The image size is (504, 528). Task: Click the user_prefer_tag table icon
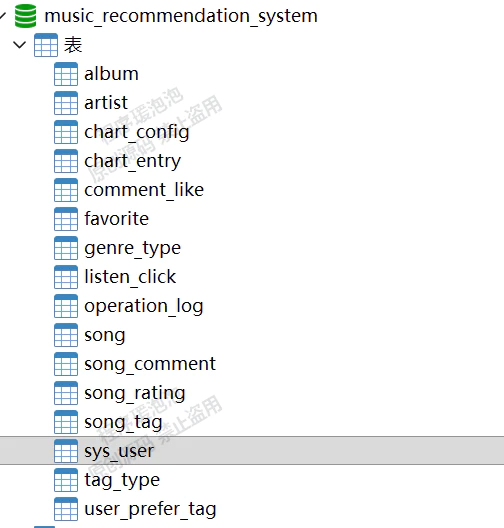tap(66, 508)
